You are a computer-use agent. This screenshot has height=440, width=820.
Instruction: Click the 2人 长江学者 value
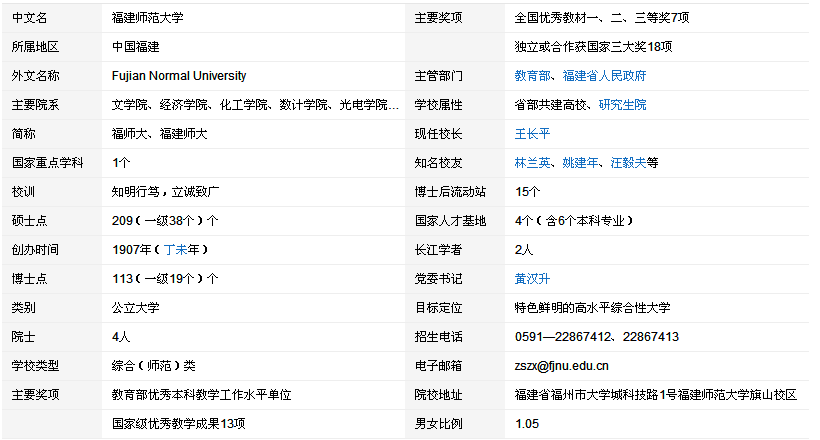click(x=523, y=250)
